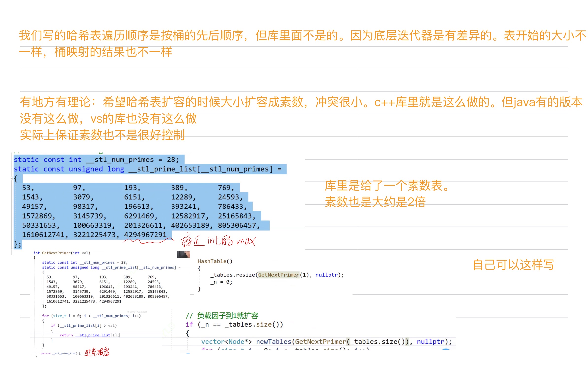Click the 'int GetNextPrimer(int val)' function header
588x367 pixels.
pyautogui.click(x=62, y=253)
